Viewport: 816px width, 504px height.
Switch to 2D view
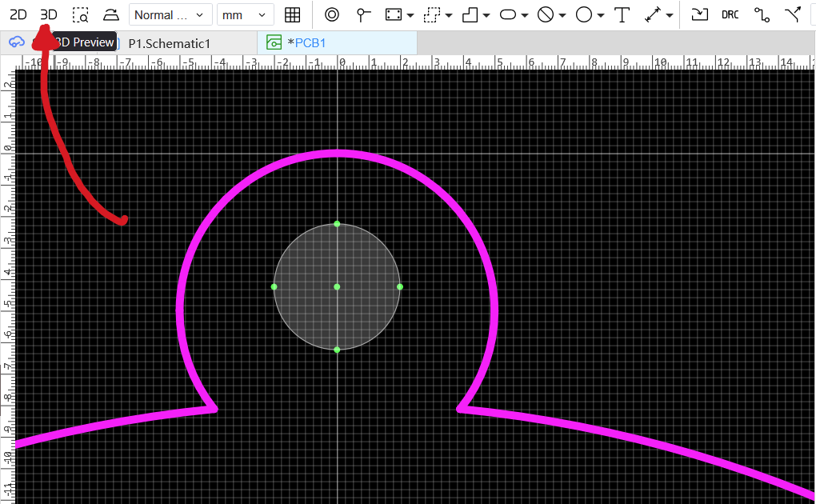pos(18,14)
